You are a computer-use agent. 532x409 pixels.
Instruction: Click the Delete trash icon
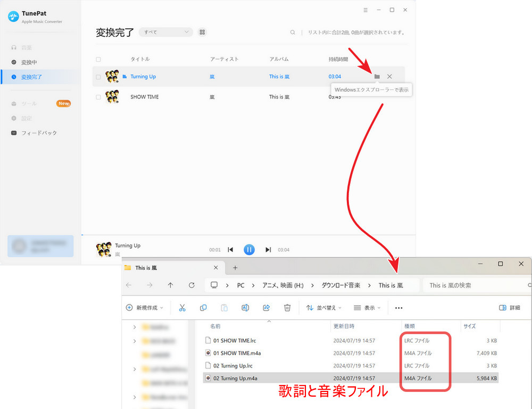point(287,308)
